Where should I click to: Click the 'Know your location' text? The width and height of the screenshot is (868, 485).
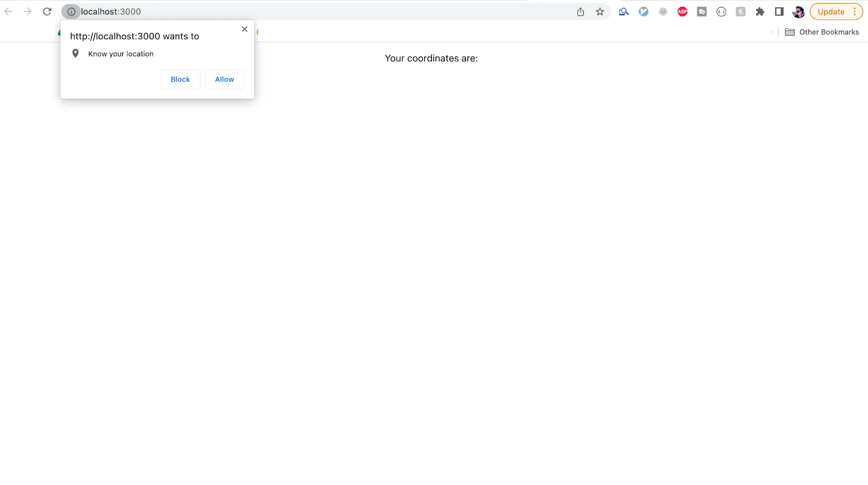pyautogui.click(x=121, y=54)
